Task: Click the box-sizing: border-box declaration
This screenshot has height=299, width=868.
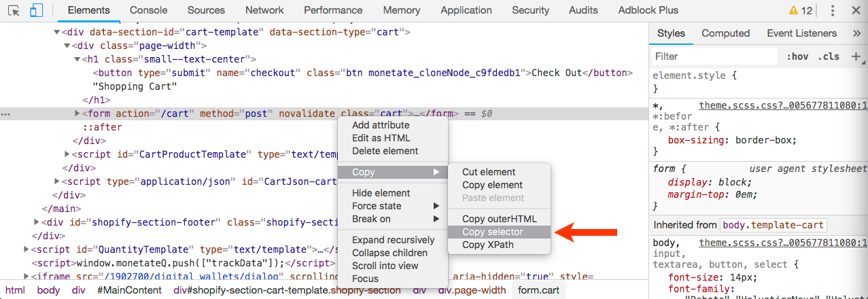Action: pyautogui.click(x=732, y=141)
